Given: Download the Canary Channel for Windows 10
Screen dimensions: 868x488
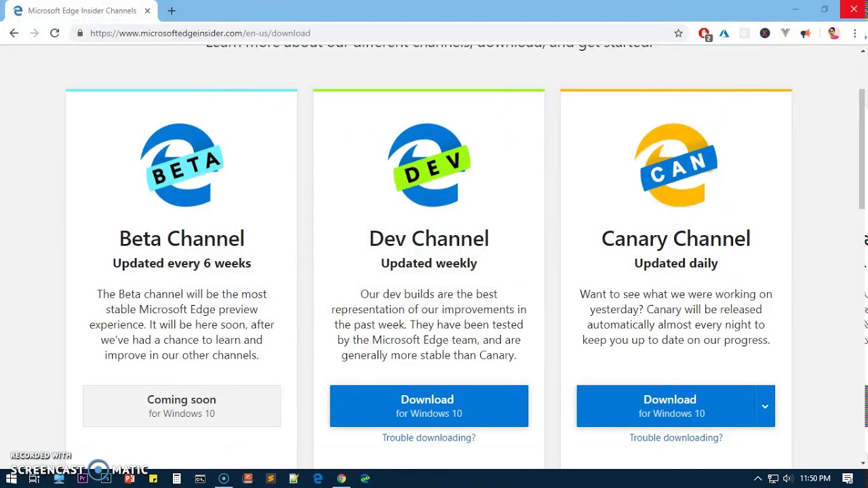Looking at the screenshot, I should [666, 406].
